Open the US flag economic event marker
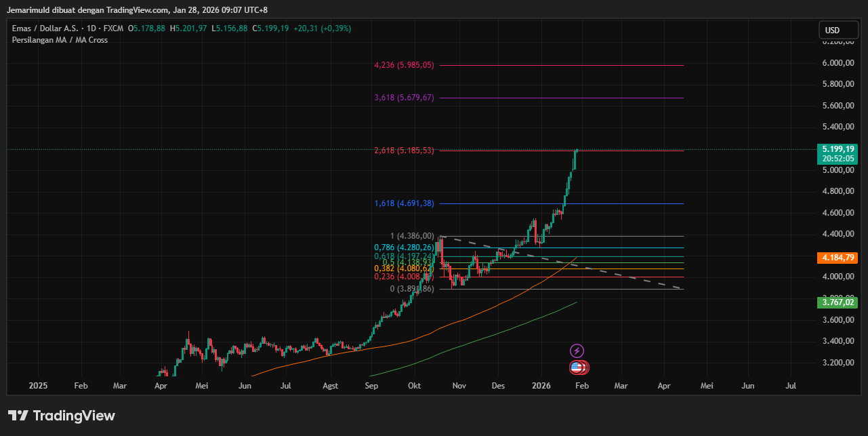868x436 pixels. 577,368
